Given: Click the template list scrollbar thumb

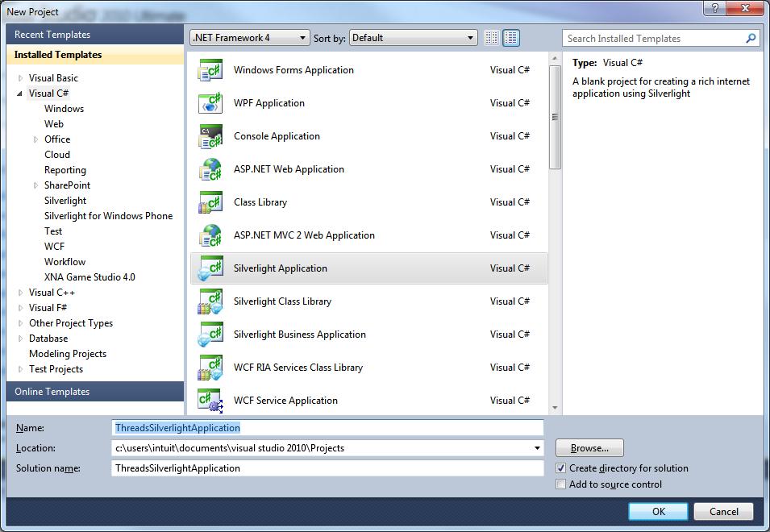Looking at the screenshot, I should (x=555, y=118).
